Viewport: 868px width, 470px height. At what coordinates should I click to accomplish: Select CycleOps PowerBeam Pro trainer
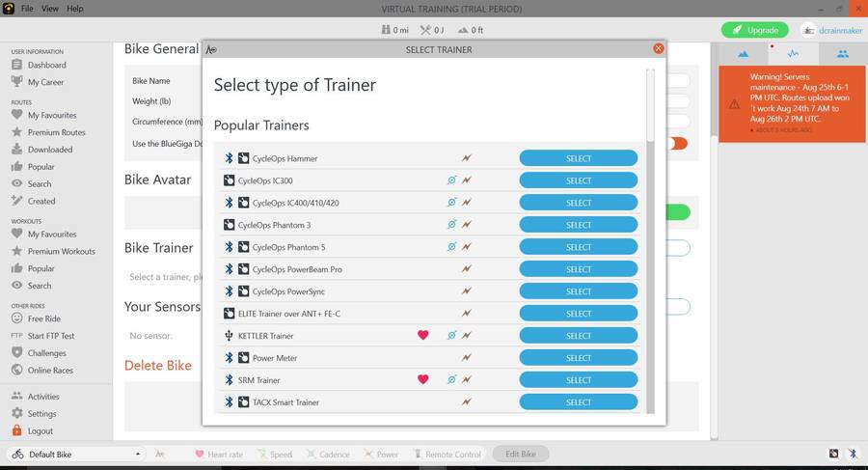(x=579, y=269)
